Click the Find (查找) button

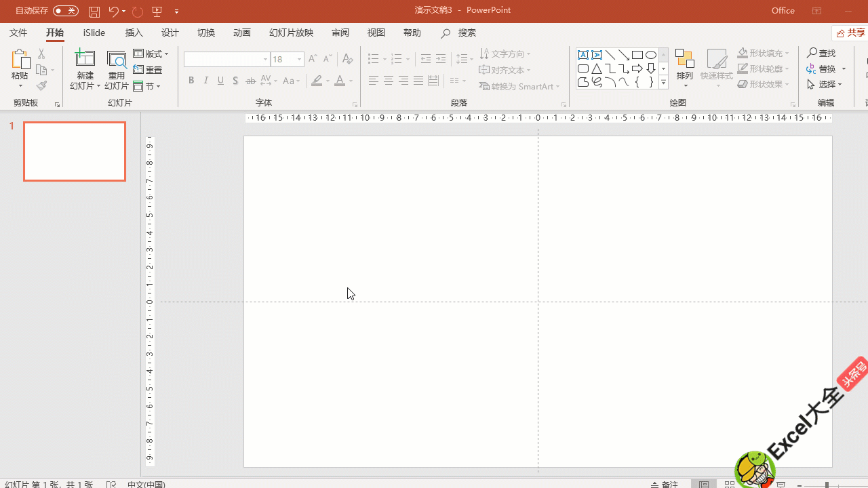click(x=821, y=53)
